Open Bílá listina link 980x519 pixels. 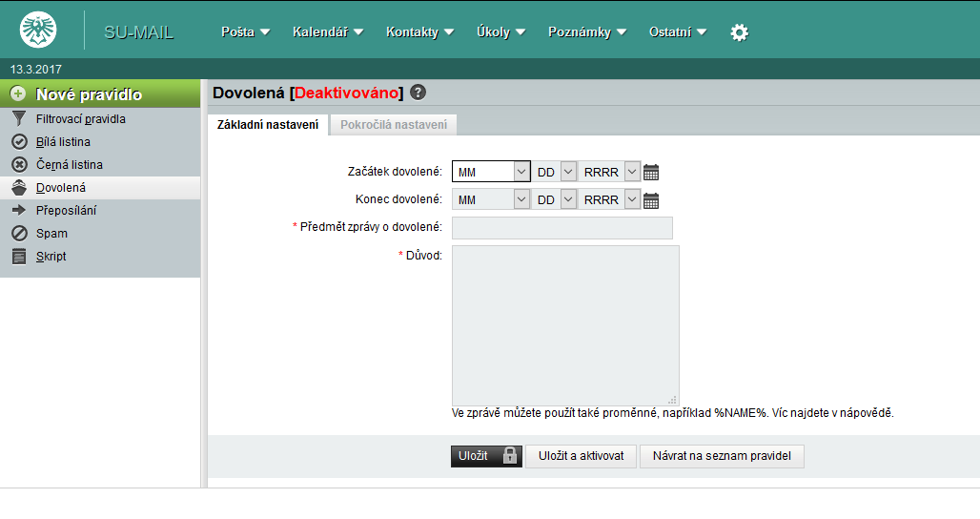coord(63,142)
